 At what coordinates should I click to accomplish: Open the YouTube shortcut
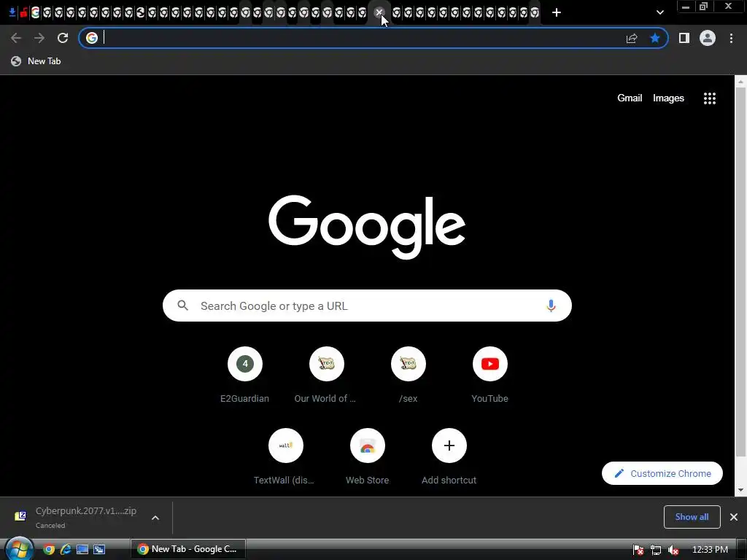pyautogui.click(x=489, y=376)
